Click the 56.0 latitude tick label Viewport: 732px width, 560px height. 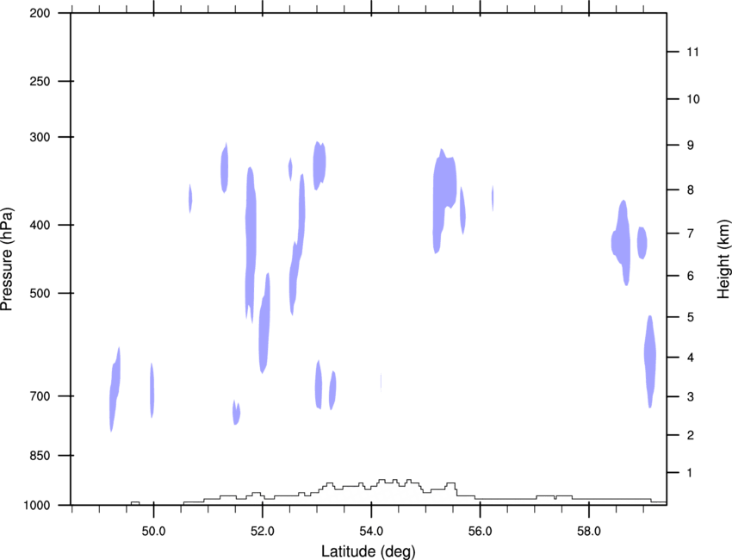click(x=480, y=532)
